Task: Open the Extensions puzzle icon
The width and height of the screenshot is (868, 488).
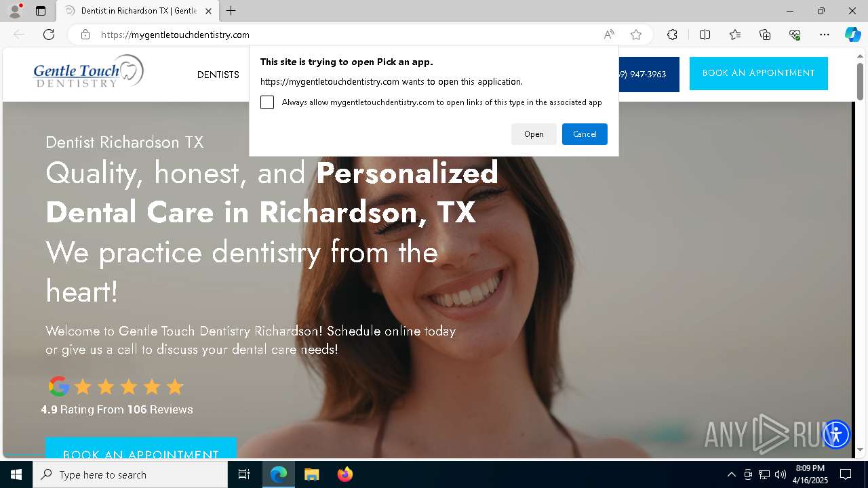Action: [x=672, y=35]
